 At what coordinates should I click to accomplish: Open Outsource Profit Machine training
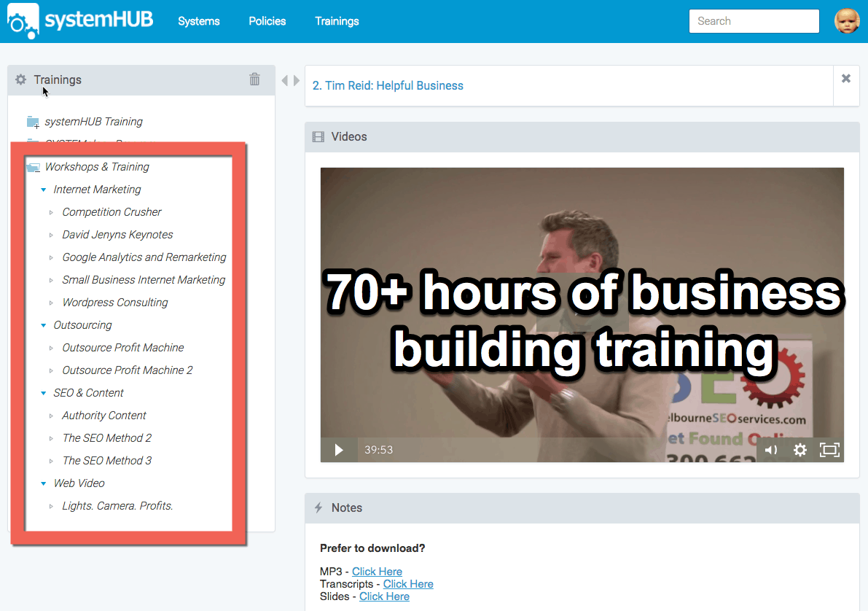(x=123, y=348)
